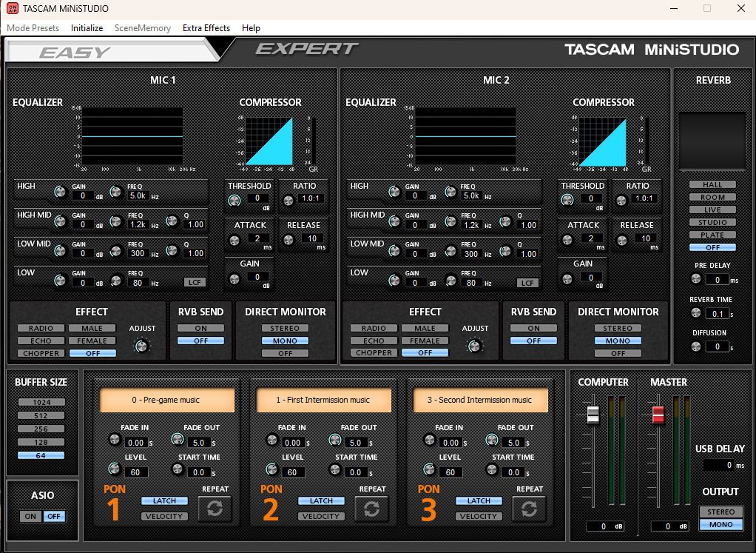Screen dimensions: 756x553
Task: Click the MIC 1 compressor attack knob
Action: [x=234, y=241]
